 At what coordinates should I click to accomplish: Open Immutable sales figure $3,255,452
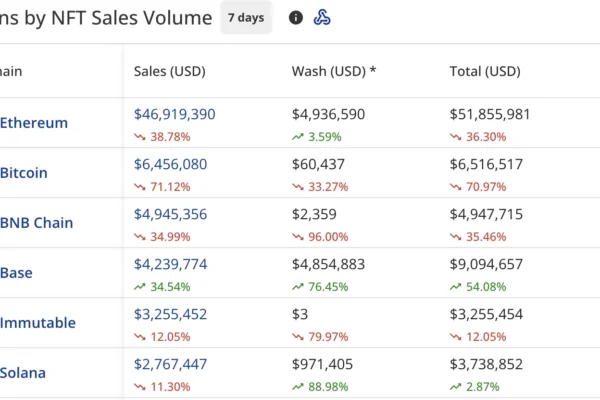click(170, 315)
